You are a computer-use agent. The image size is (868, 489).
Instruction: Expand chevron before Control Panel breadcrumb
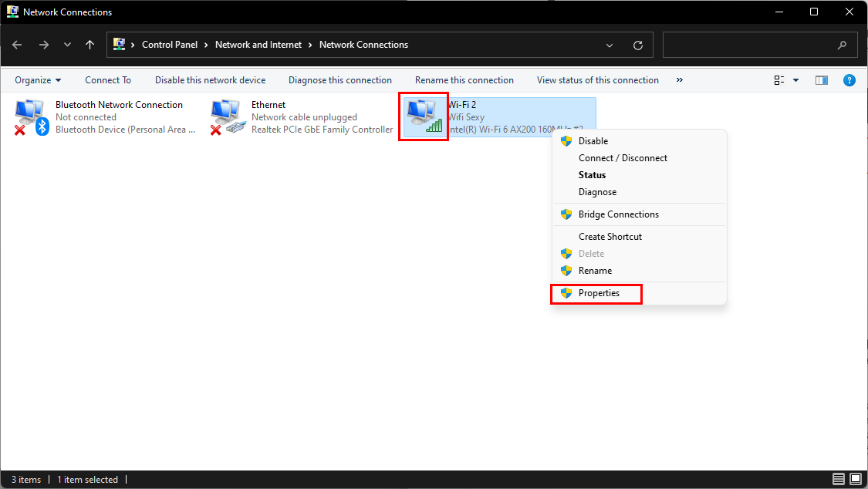133,46
